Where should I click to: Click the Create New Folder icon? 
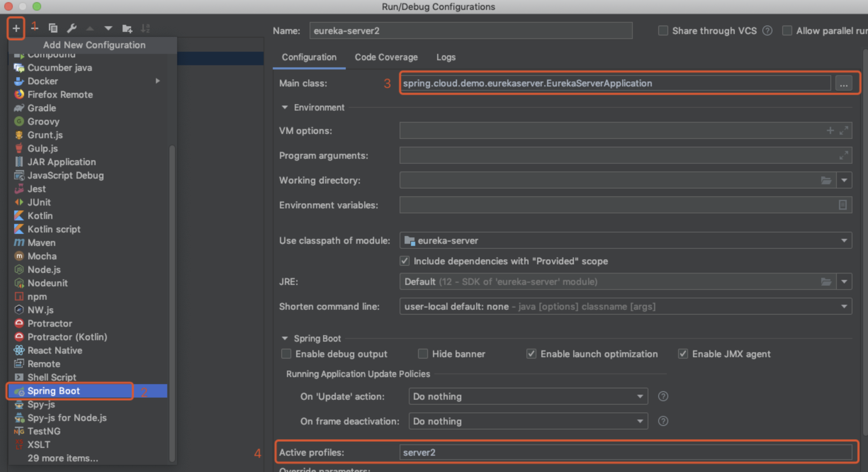127,28
